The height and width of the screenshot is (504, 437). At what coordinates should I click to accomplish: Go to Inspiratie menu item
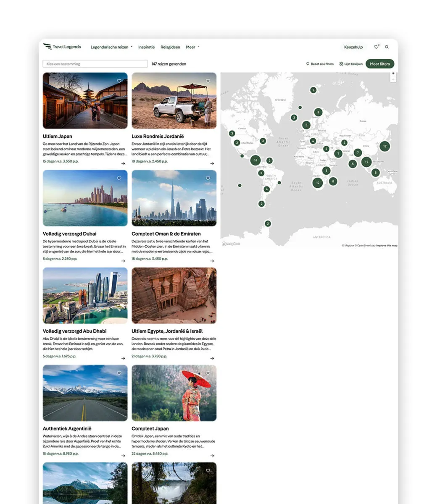coord(147,47)
